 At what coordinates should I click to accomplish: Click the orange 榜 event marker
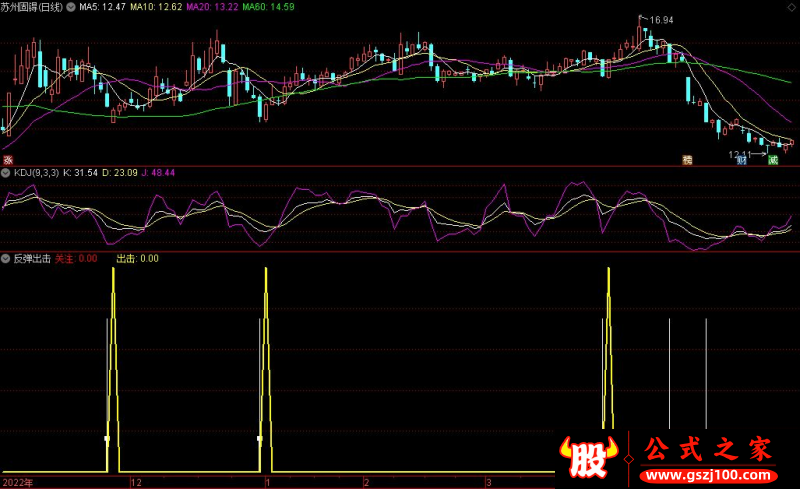(x=687, y=159)
